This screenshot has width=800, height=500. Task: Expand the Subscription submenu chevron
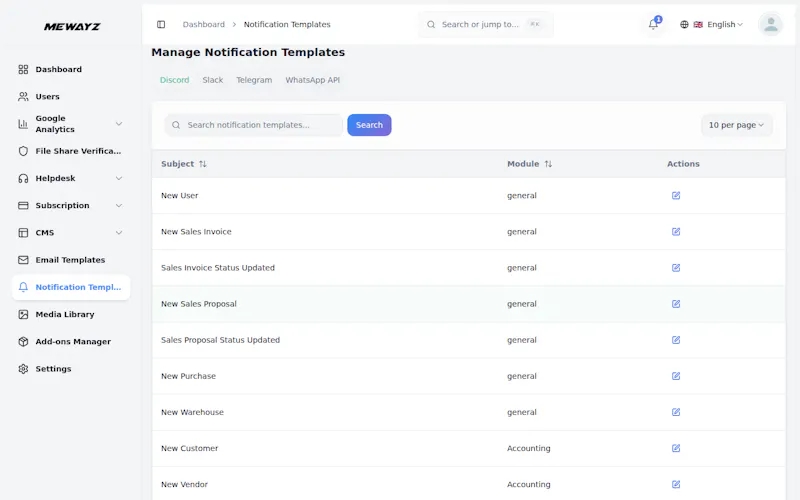pos(119,206)
